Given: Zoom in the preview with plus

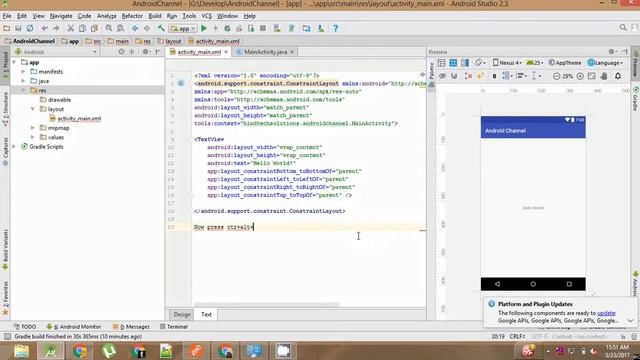Looking at the screenshot, I should [x=580, y=76].
